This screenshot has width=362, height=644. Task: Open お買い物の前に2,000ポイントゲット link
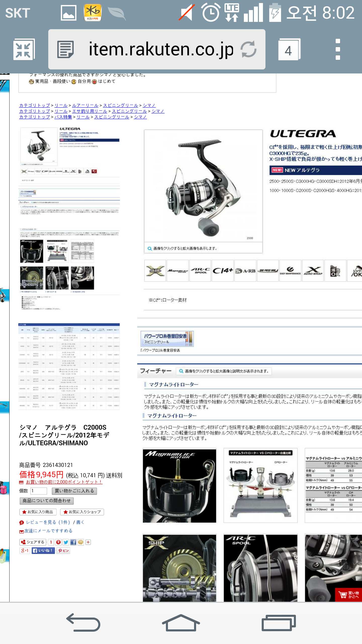point(64,482)
